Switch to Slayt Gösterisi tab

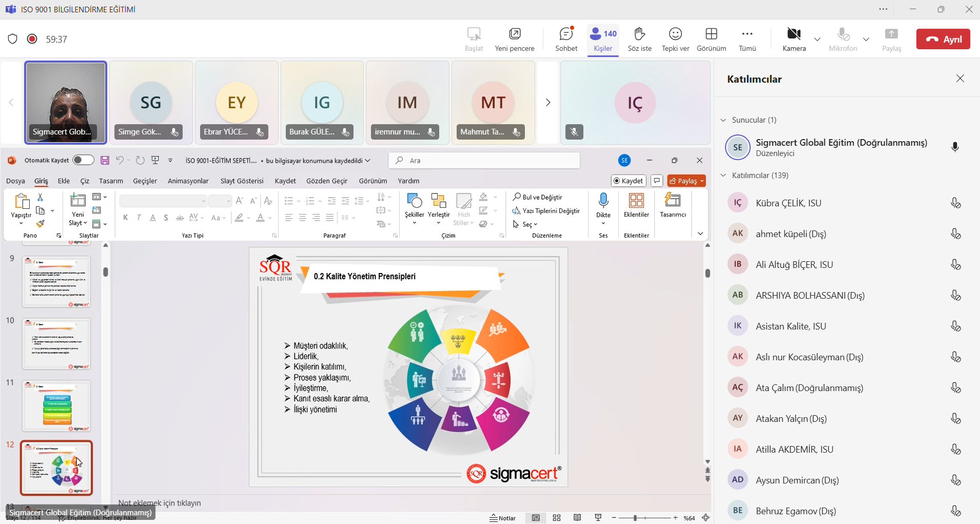(x=242, y=181)
